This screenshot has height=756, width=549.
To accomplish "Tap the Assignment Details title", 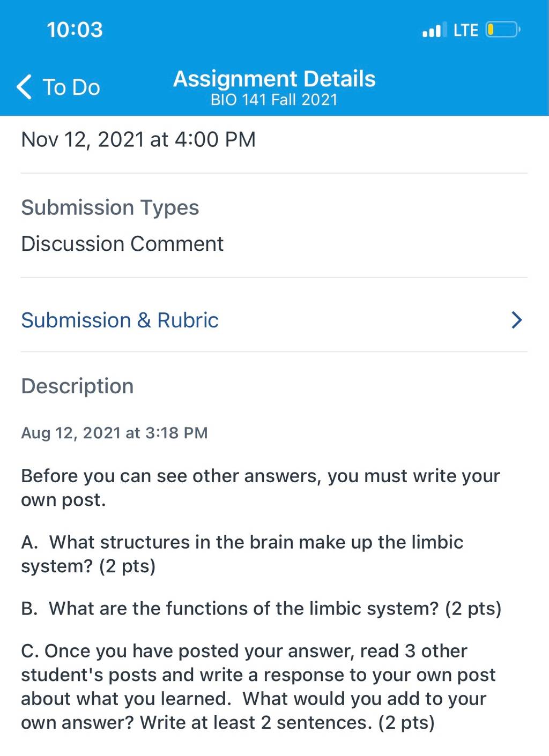I will point(274,79).
